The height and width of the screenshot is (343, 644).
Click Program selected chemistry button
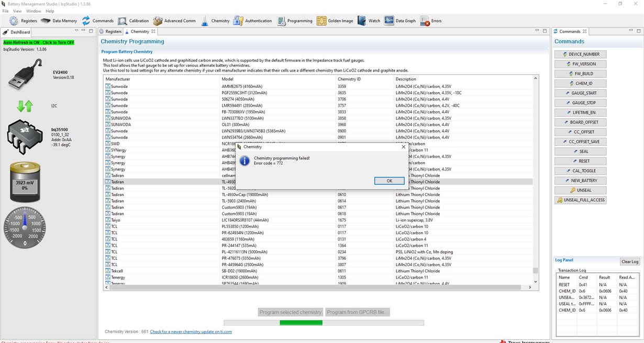coord(291,312)
